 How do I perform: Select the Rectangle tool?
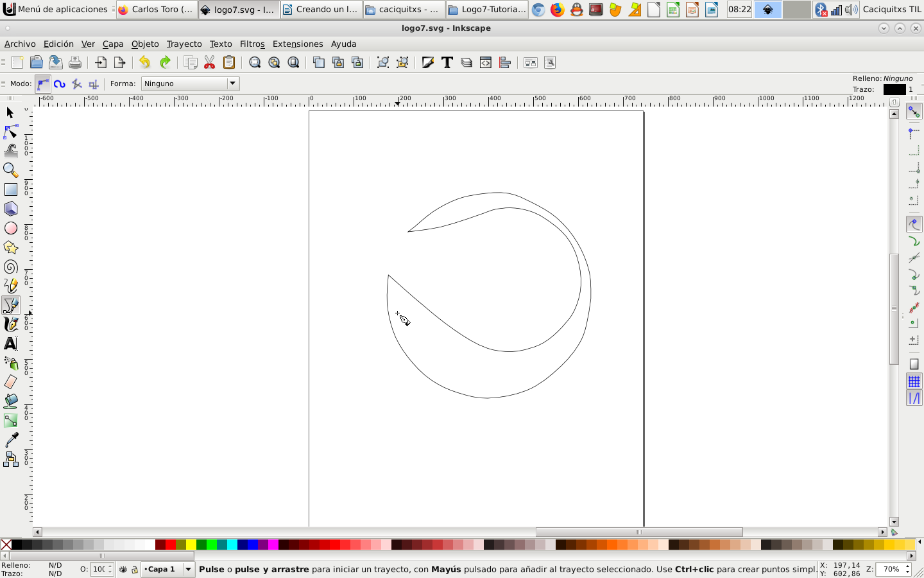click(10, 189)
